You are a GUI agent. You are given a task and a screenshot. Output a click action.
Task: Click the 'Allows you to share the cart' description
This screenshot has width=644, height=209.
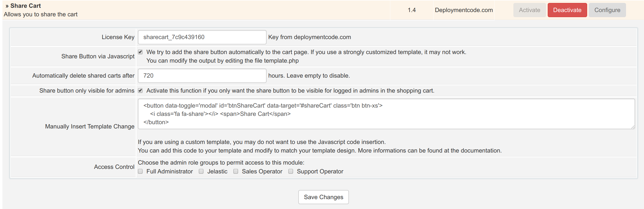(x=41, y=14)
